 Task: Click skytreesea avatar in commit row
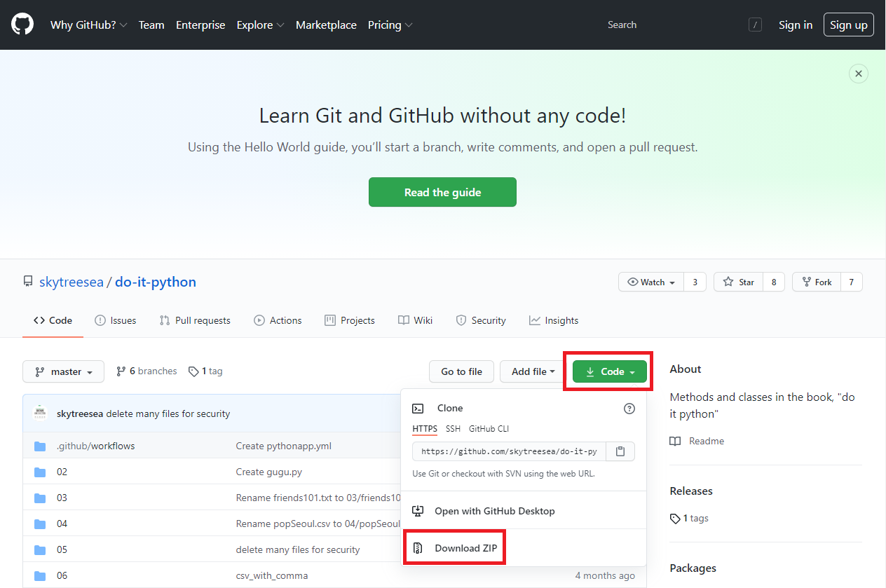tap(41, 413)
